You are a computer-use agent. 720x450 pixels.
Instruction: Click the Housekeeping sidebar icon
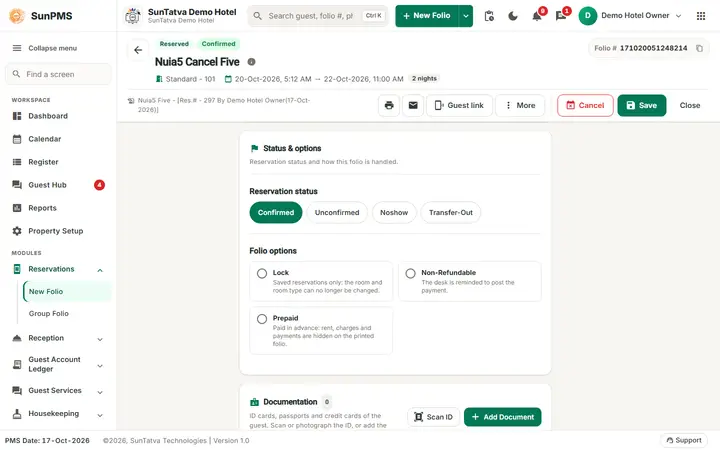(x=17, y=413)
